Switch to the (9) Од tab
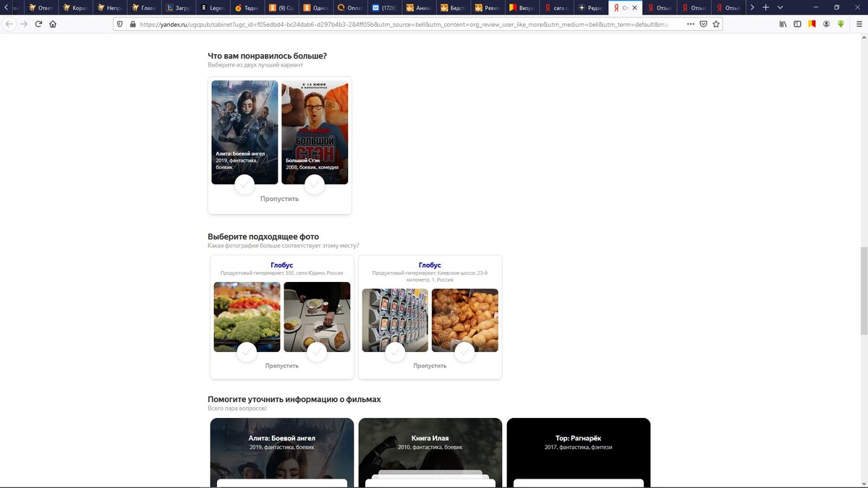 pyautogui.click(x=280, y=7)
